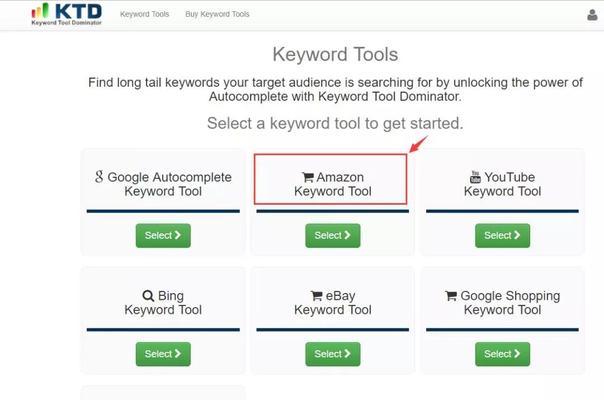The image size is (604, 400).
Task: Open the Keyword Tools menu item
Action: tap(144, 14)
